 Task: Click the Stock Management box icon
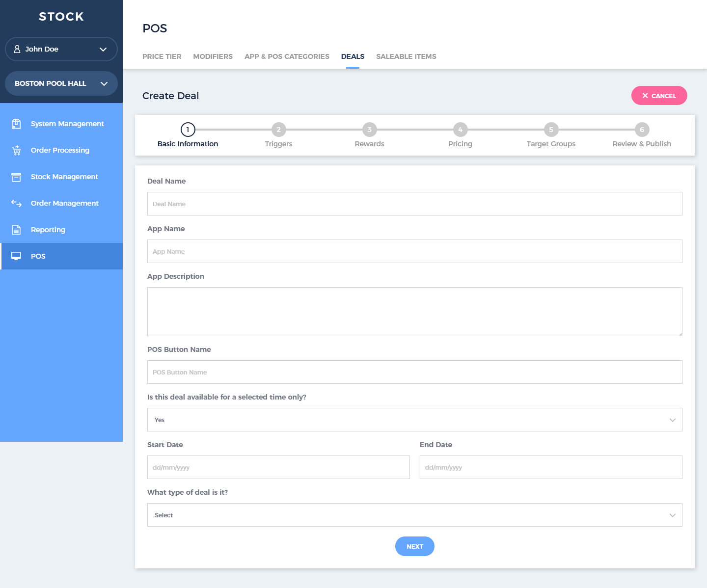(16, 177)
